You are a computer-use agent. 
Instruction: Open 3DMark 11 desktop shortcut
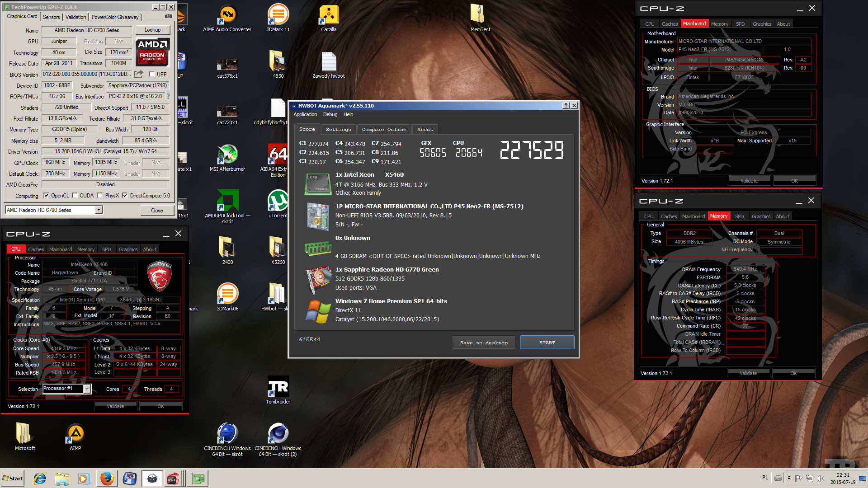278,19
